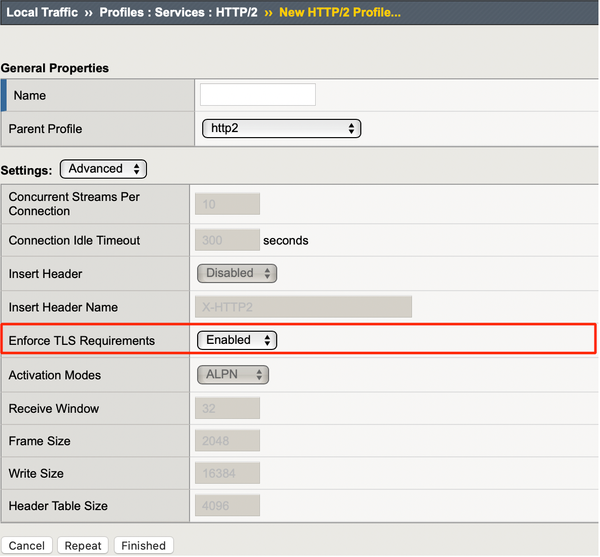The height and width of the screenshot is (557, 600).
Task: Go to Local Traffic in breadcrumb
Action: [42, 12]
